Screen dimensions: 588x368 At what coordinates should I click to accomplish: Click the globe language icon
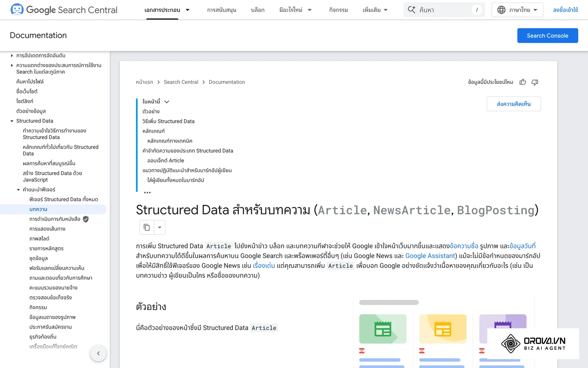[x=501, y=10]
